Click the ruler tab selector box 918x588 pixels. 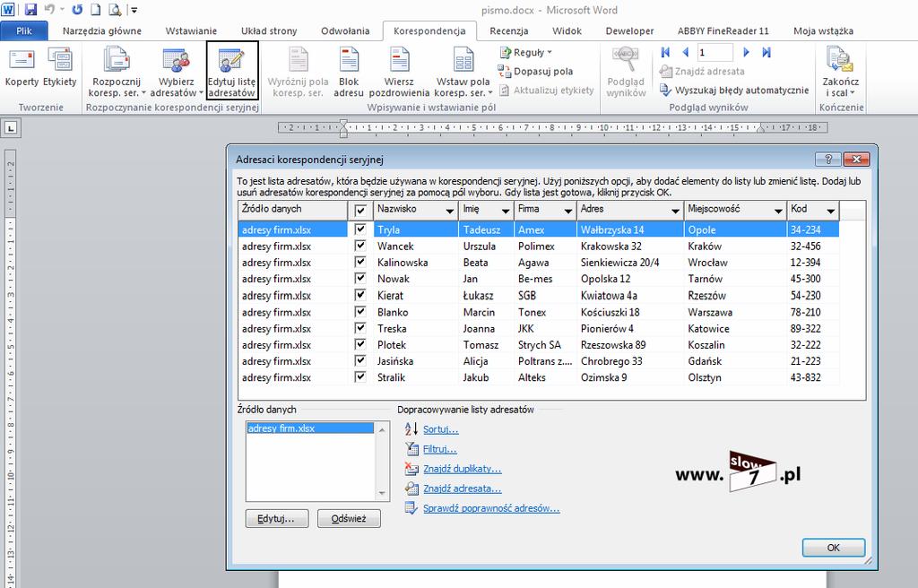[11, 127]
